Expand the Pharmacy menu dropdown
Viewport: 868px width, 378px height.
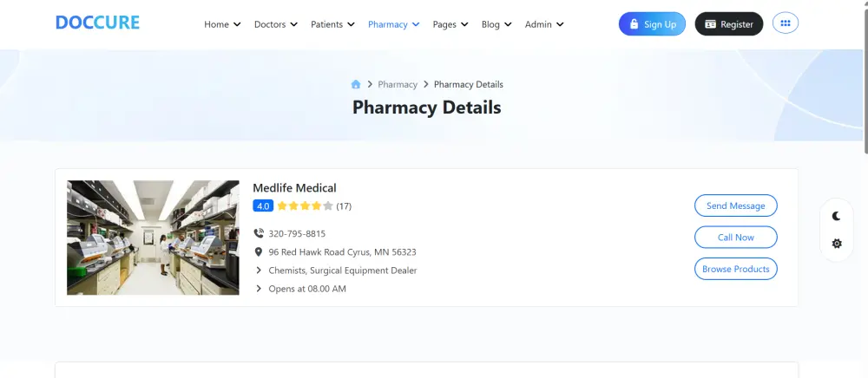coord(393,24)
